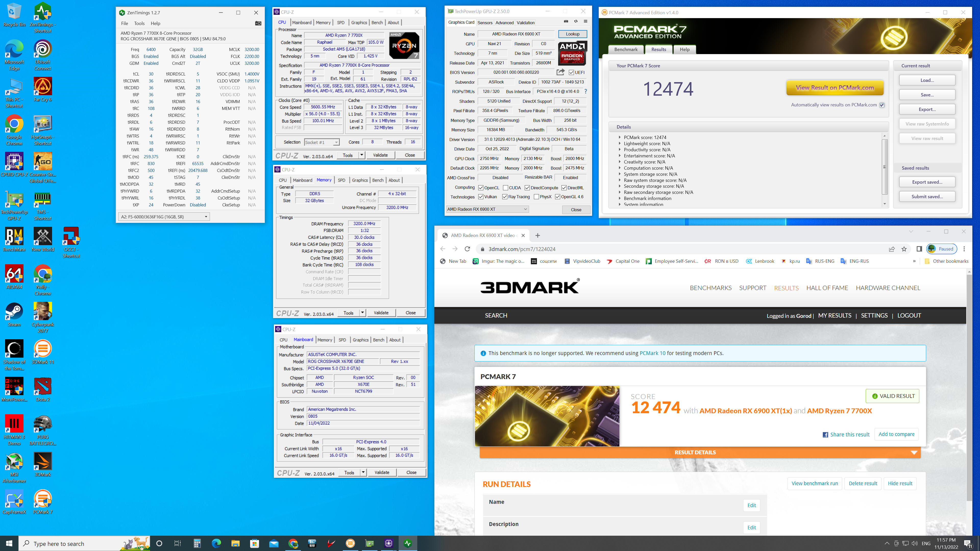Viewport: 980px width, 551px height.
Task: Open the Mail app in taskbar
Action: (274, 543)
